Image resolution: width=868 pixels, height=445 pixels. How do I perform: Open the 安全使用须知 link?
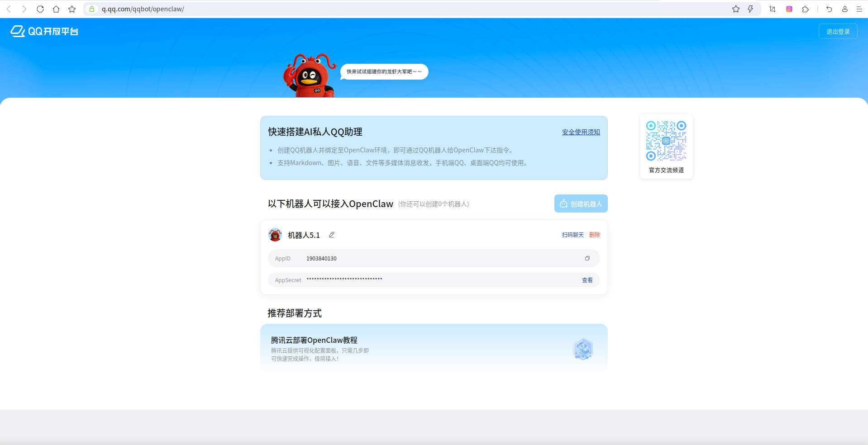pyautogui.click(x=581, y=132)
